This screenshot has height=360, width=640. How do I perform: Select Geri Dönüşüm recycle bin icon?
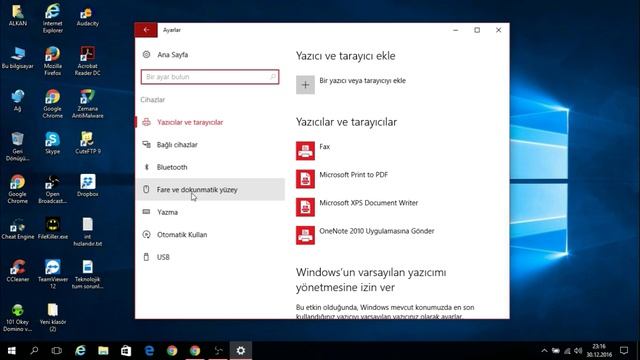[18, 146]
